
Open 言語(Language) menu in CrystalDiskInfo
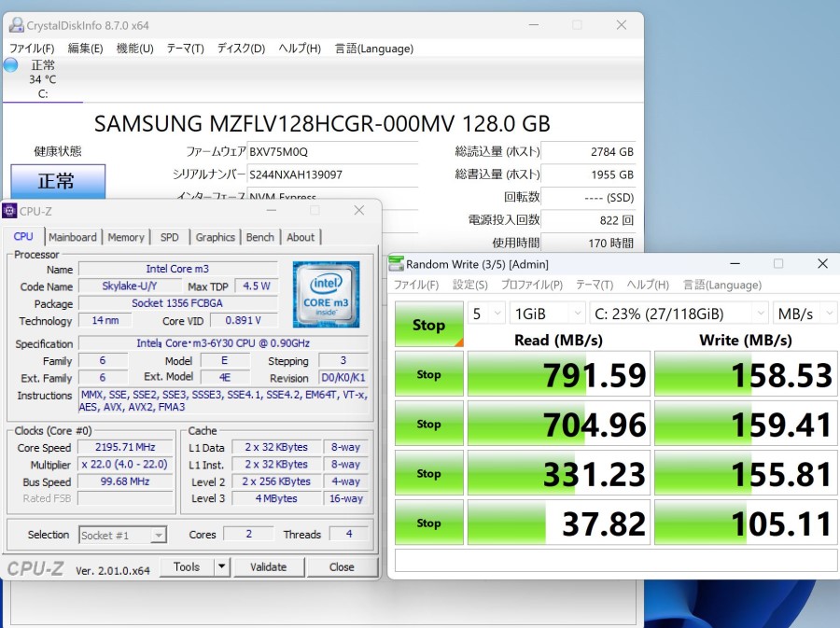point(374,49)
